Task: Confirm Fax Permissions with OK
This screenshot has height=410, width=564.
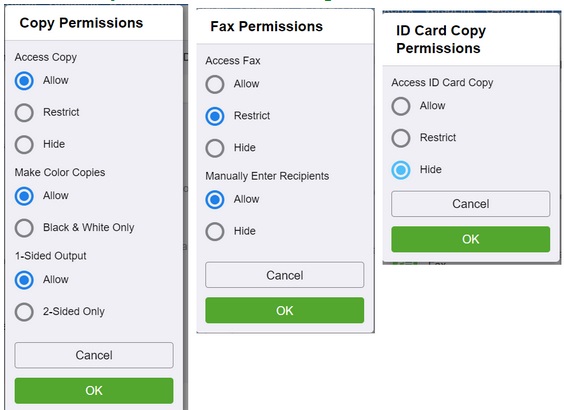Action: (x=285, y=310)
